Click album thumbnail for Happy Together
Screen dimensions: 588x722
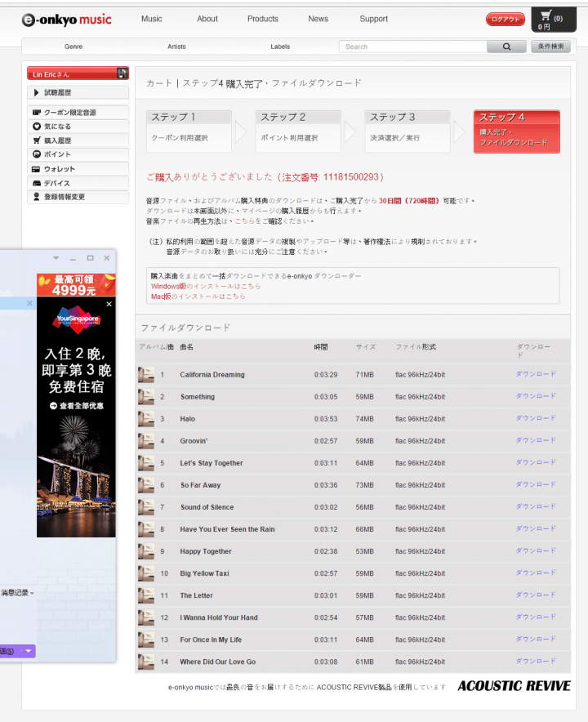tap(146, 551)
